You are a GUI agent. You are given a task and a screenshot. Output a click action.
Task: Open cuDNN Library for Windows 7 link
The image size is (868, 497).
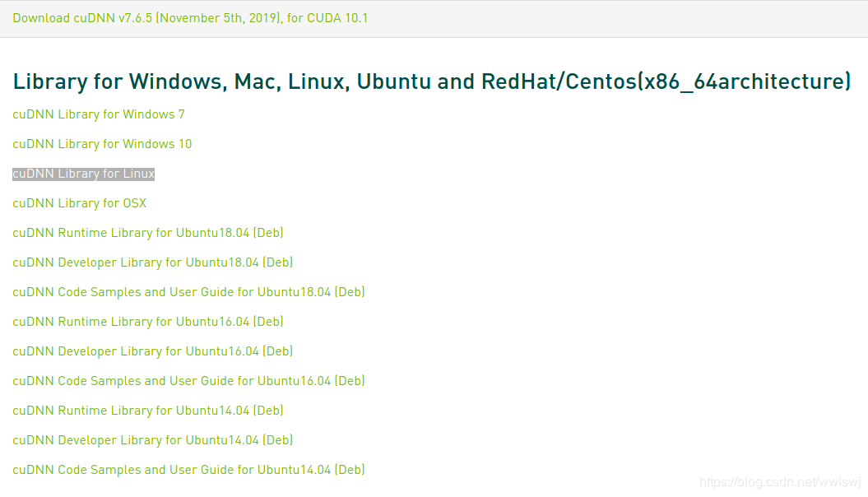coord(99,114)
